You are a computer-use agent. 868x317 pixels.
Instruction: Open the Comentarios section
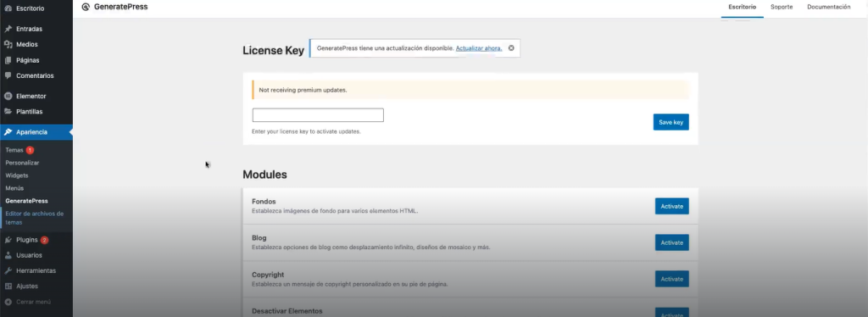coord(36,75)
